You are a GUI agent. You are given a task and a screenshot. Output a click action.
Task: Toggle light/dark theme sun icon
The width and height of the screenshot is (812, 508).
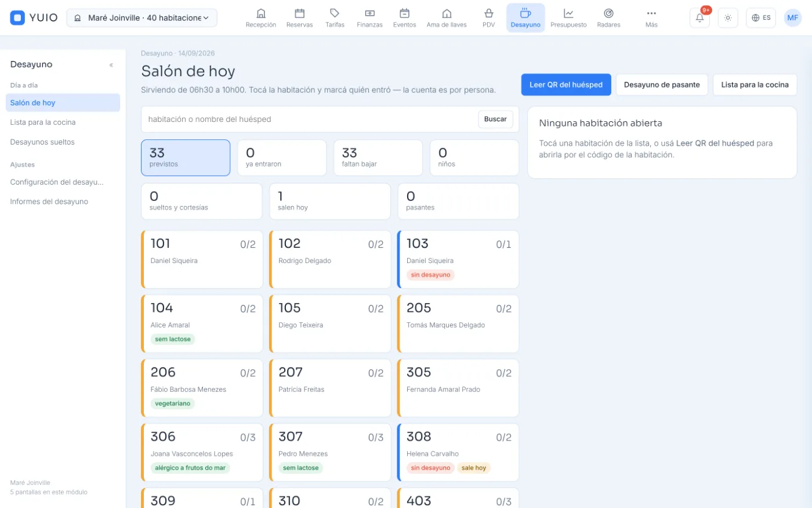(x=728, y=18)
